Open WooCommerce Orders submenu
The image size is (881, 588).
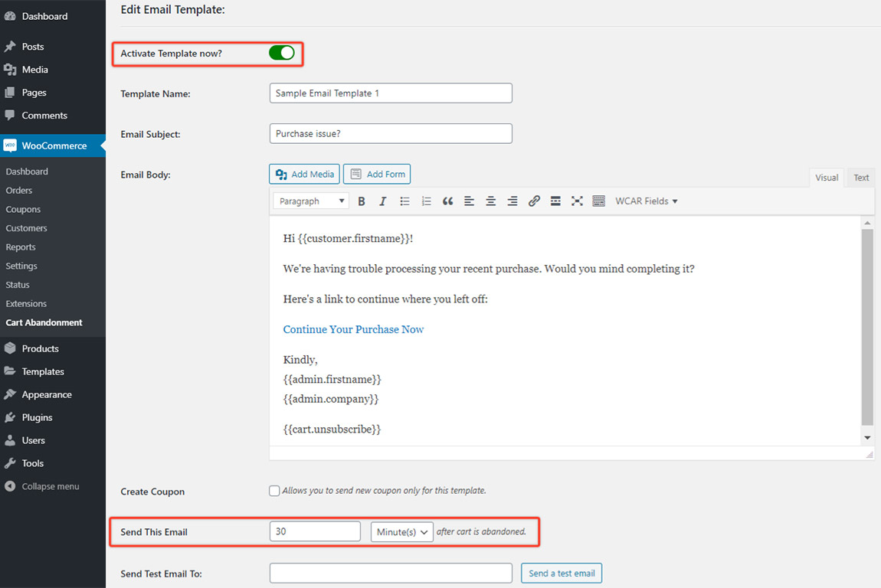point(19,191)
